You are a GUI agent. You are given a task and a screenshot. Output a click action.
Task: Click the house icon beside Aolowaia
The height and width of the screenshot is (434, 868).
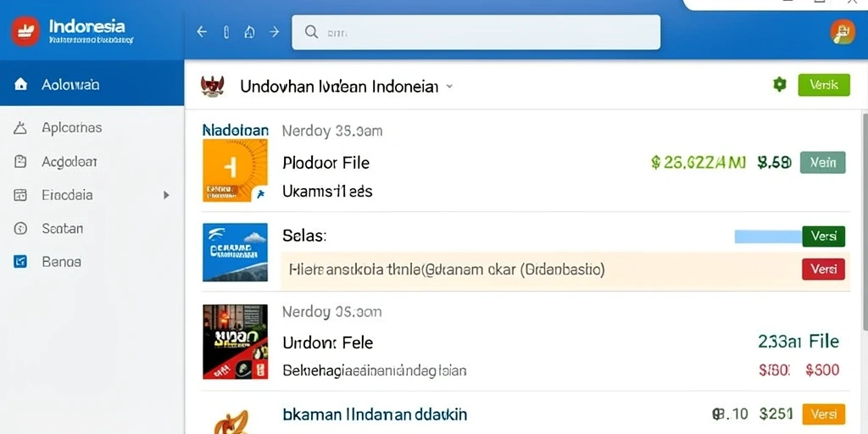20,84
